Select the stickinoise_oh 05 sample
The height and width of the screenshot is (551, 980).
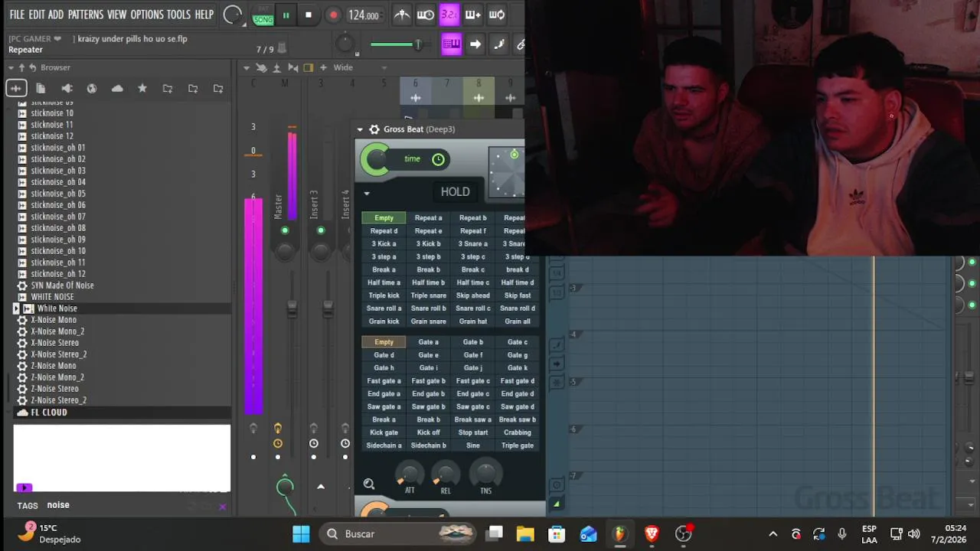[x=58, y=194]
